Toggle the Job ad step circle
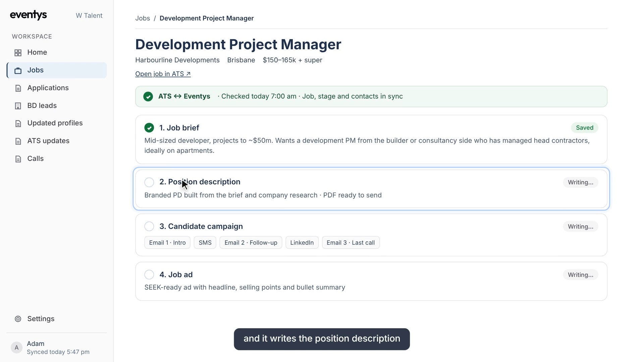 pyautogui.click(x=149, y=275)
